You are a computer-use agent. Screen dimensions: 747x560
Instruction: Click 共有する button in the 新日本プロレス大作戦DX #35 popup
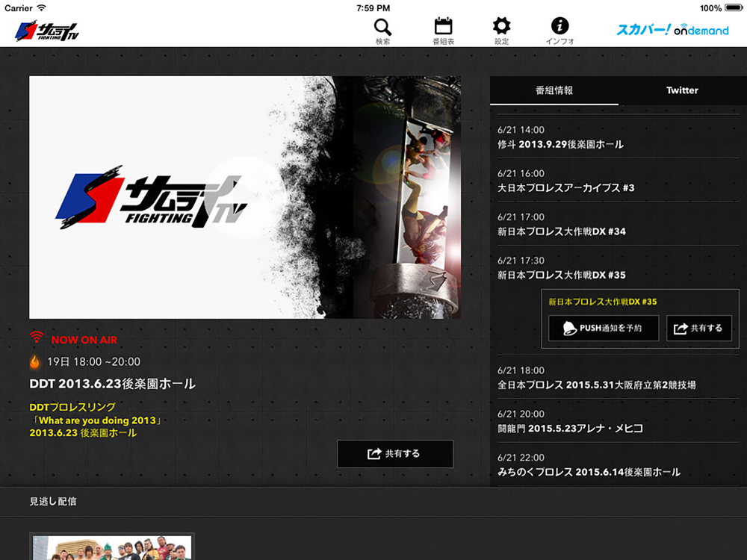pos(699,328)
